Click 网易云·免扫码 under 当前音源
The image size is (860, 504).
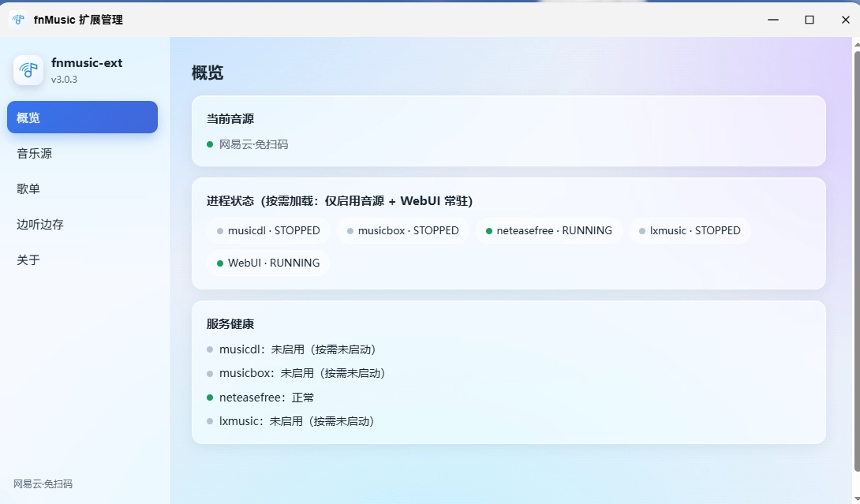point(253,144)
